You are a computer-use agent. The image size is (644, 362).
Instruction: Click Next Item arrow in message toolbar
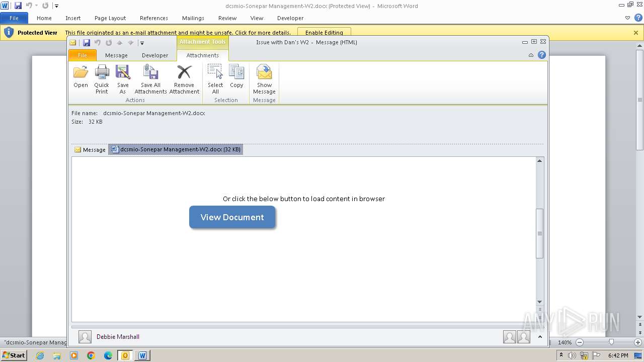(x=131, y=43)
